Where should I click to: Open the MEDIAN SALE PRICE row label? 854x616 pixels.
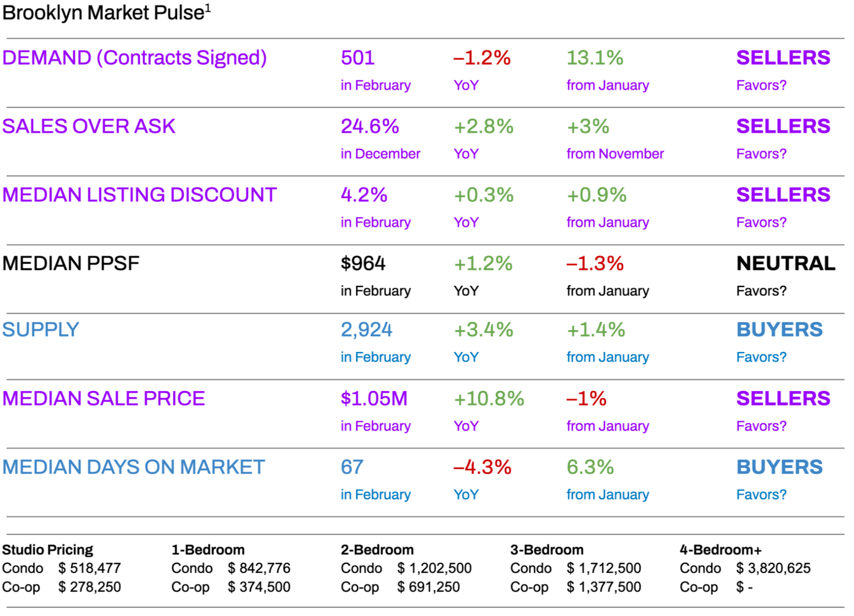103,398
